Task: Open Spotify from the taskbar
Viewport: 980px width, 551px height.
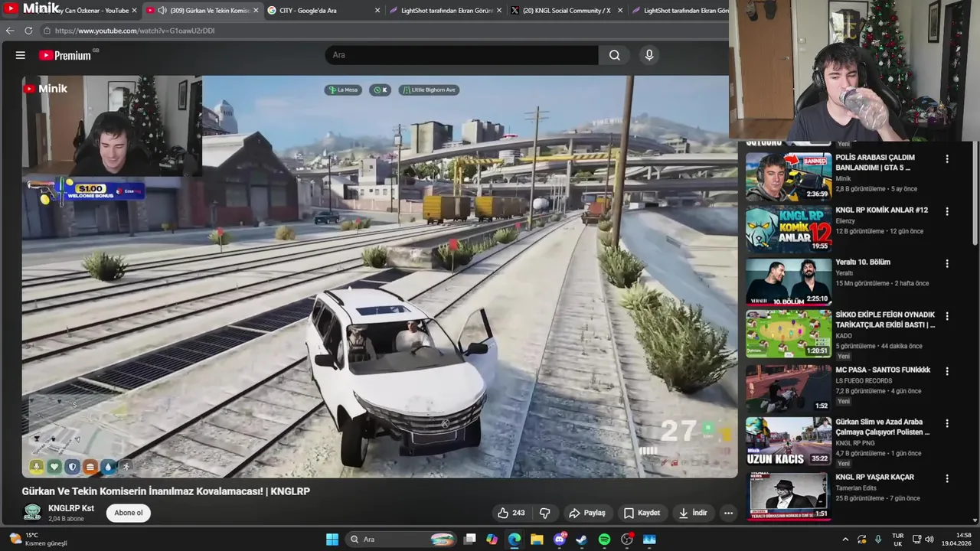Action: point(604,540)
